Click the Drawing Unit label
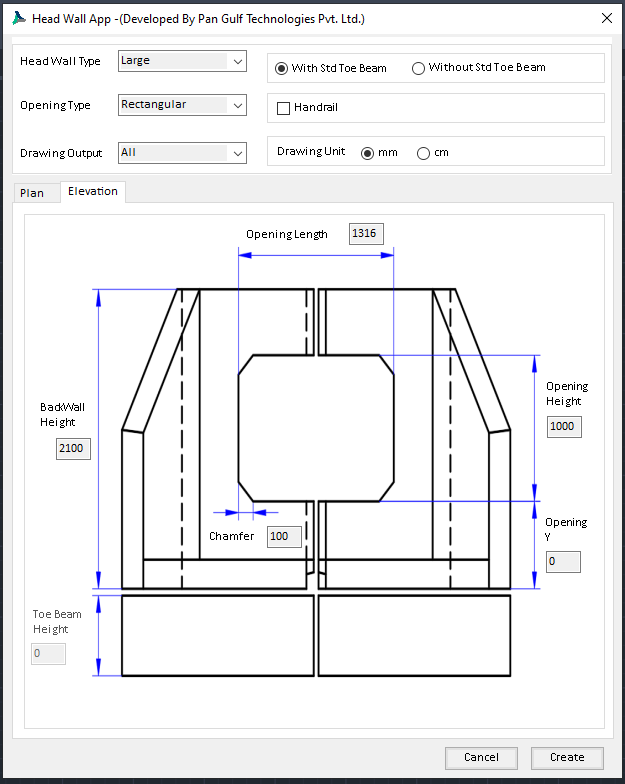The width and height of the screenshot is (625, 784). [311, 152]
